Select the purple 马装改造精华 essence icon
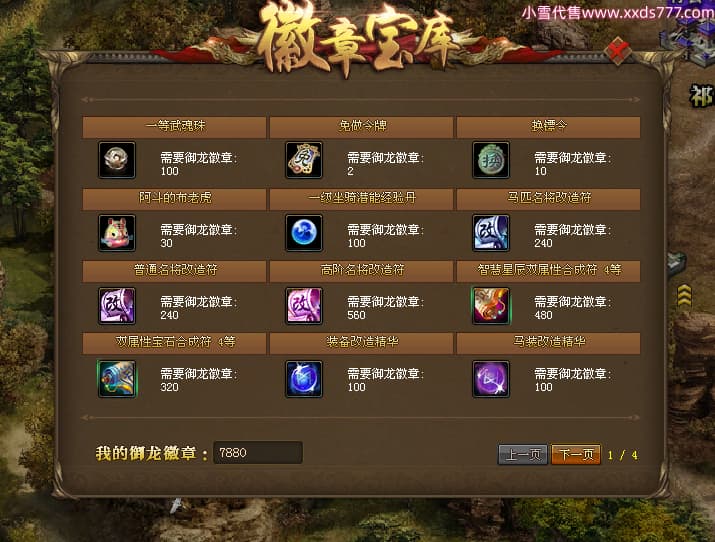715x542 pixels. pos(491,378)
